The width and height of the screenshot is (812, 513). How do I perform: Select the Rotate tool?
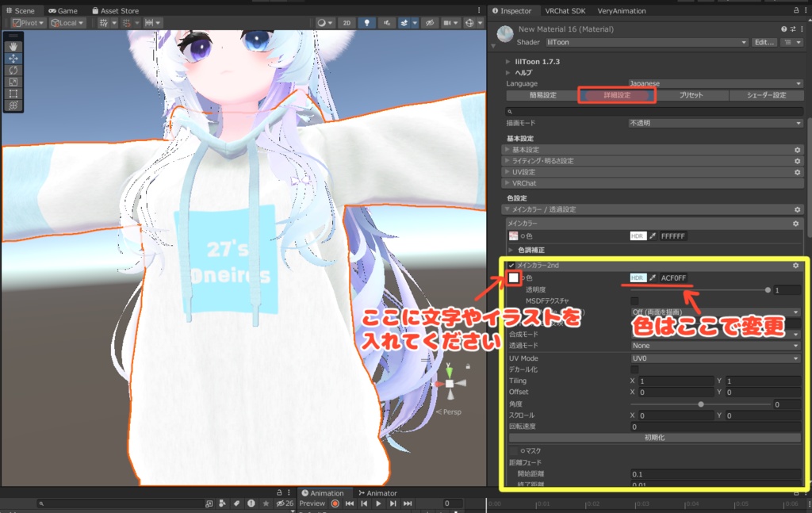pos(13,71)
